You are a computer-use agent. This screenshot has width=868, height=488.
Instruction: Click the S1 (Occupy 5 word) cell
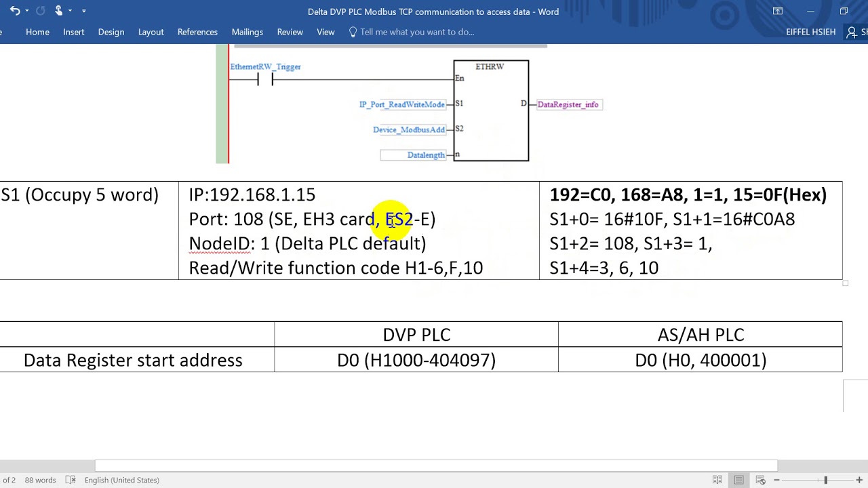click(80, 195)
